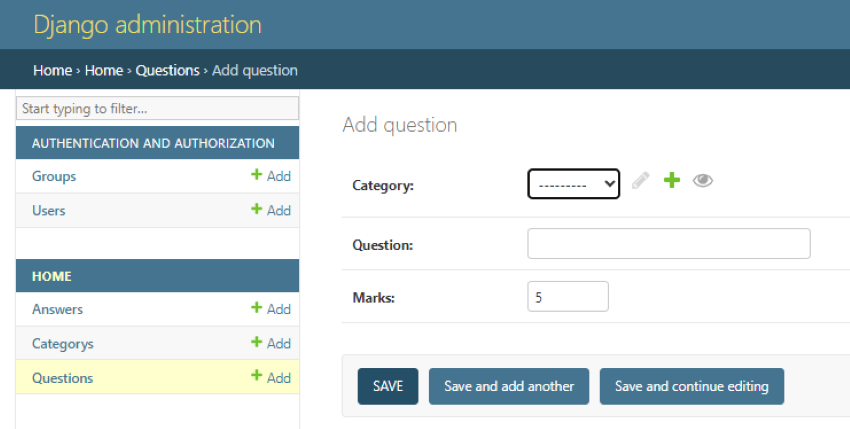Click Save and add another
Image resolution: width=850 pixels, height=429 pixels.
click(508, 386)
